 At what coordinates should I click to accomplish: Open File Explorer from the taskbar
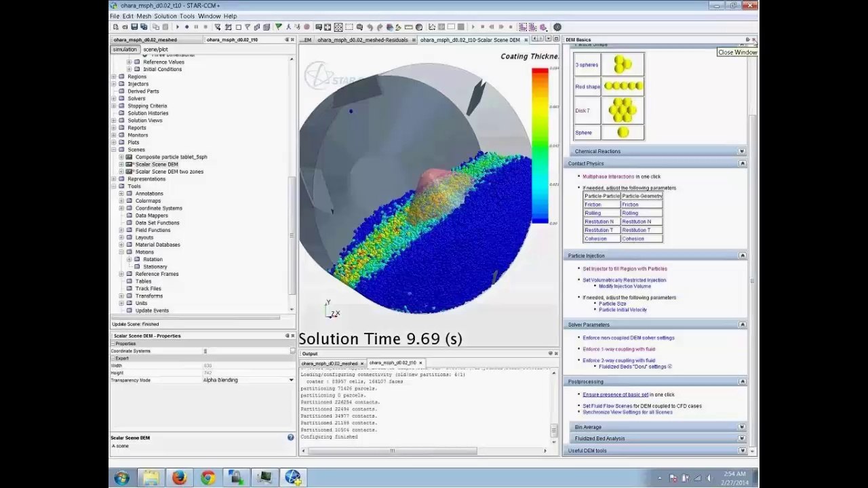click(151, 478)
